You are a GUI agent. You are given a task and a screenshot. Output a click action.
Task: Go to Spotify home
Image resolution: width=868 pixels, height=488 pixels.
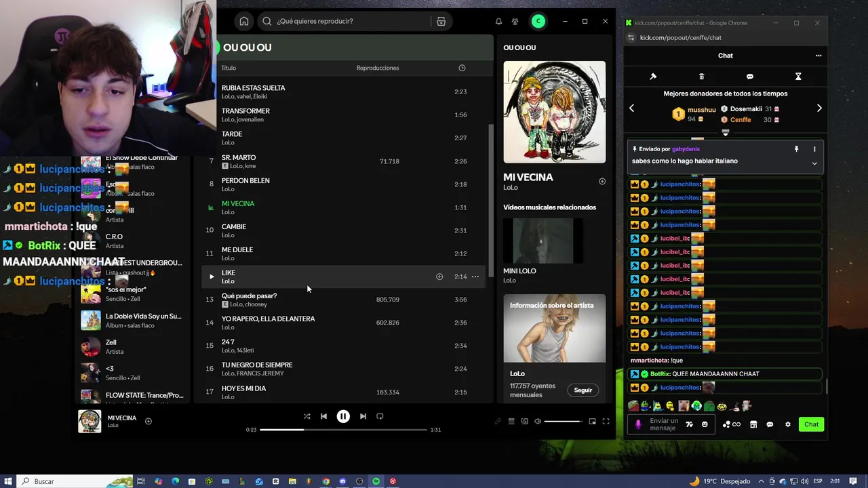click(x=244, y=21)
